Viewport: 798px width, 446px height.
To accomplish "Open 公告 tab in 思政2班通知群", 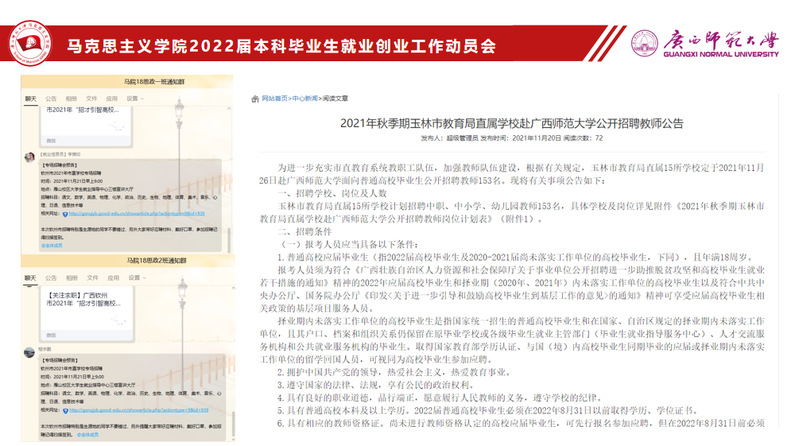I will click(51, 278).
